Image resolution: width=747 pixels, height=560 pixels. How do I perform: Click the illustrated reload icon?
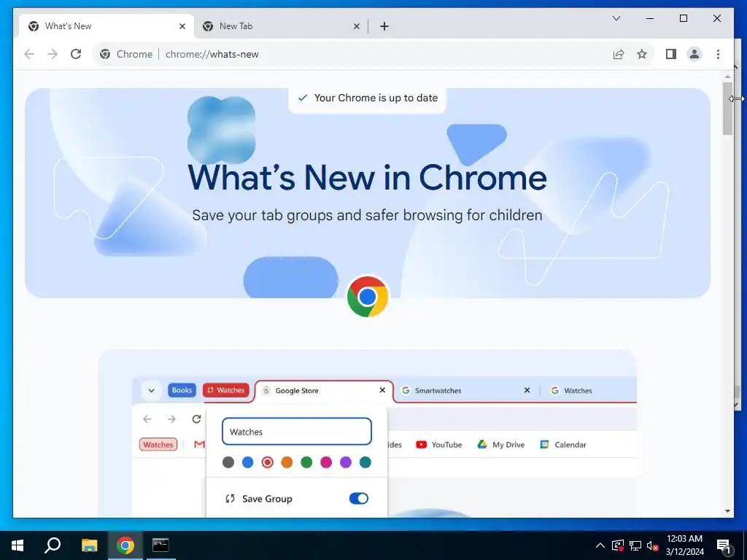[x=196, y=419]
